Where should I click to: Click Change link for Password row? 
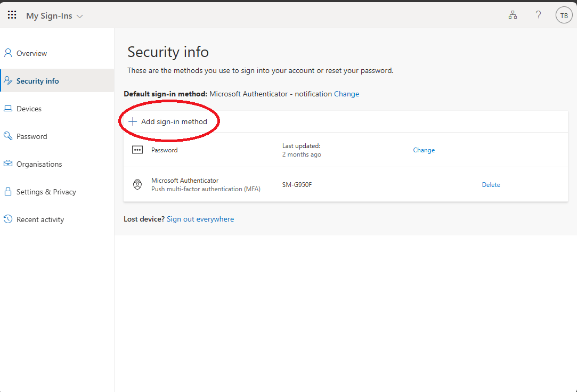tap(424, 150)
